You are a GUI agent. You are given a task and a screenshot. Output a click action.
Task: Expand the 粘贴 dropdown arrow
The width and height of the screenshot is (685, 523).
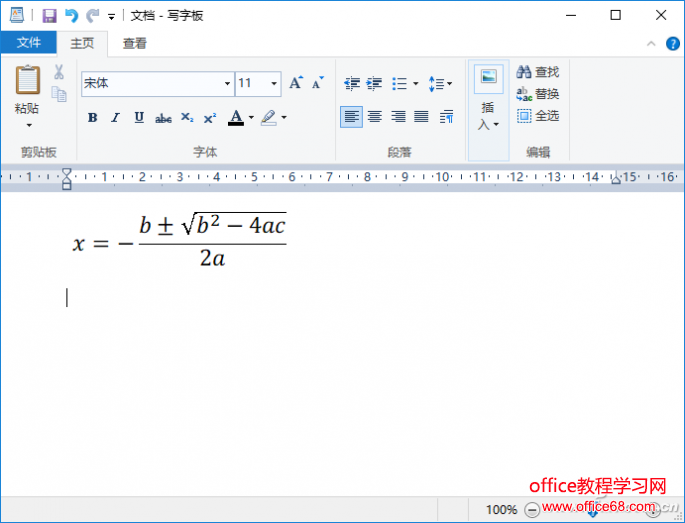click(28, 125)
